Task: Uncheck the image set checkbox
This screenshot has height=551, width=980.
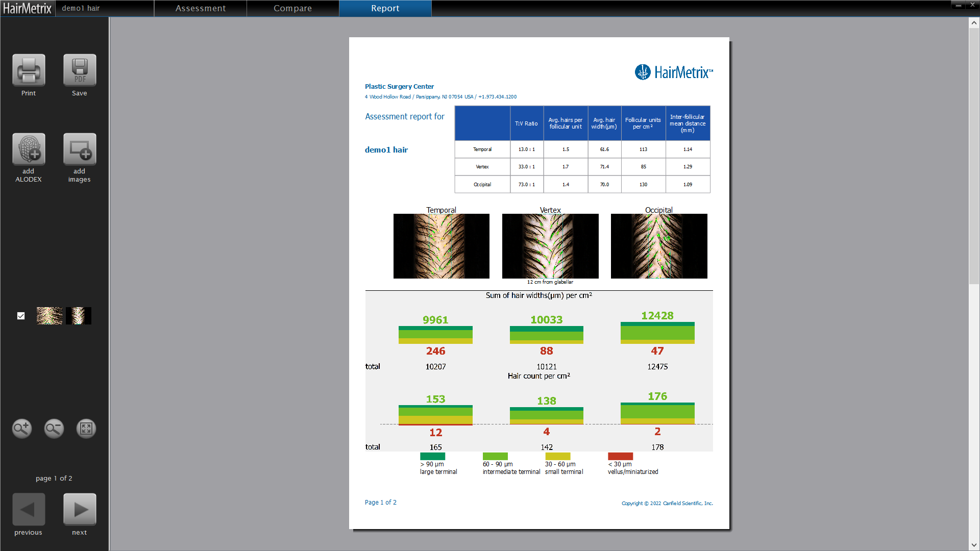Action: 21,316
